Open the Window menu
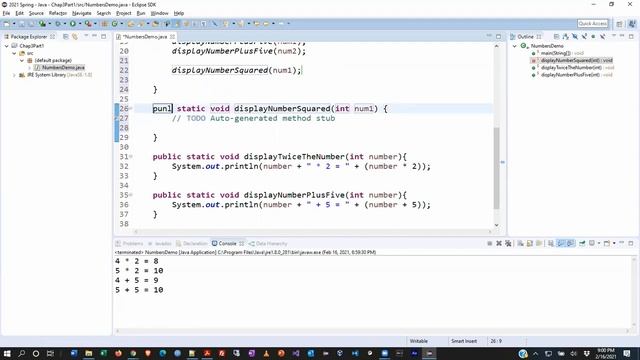This screenshot has width=640, height=360. (159, 13)
